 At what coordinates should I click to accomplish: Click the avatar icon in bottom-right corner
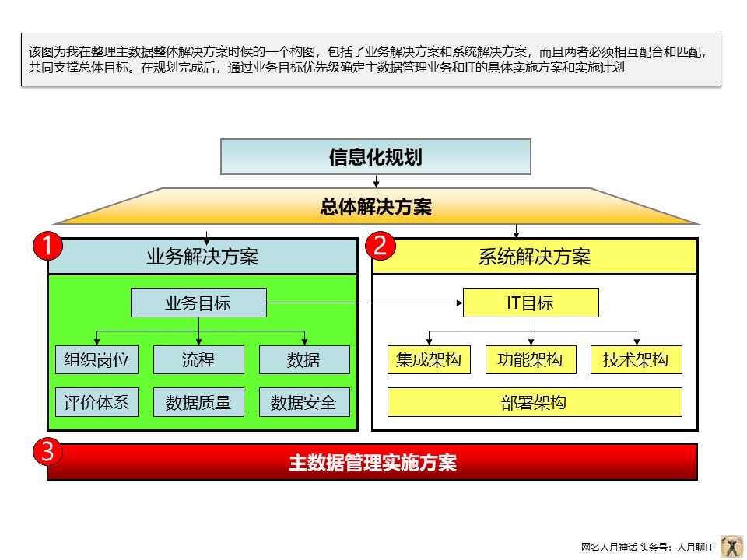click(x=731, y=547)
